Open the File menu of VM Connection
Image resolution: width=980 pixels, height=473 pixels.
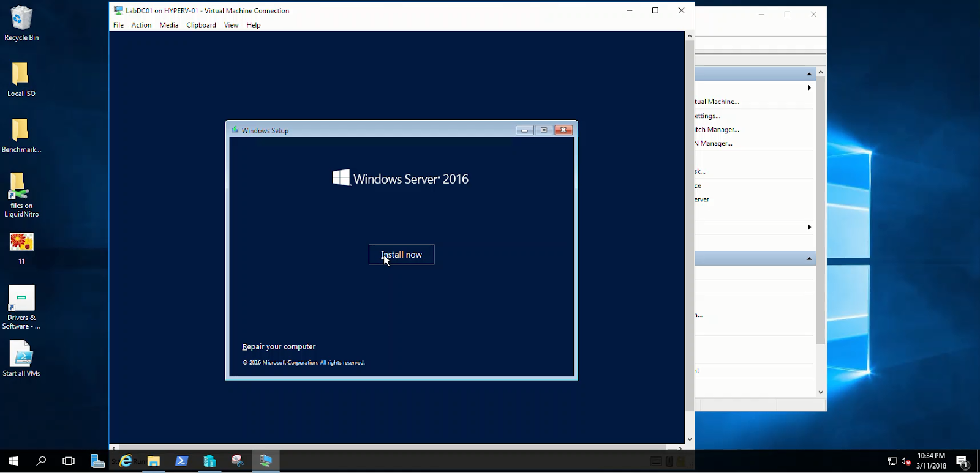pos(118,25)
